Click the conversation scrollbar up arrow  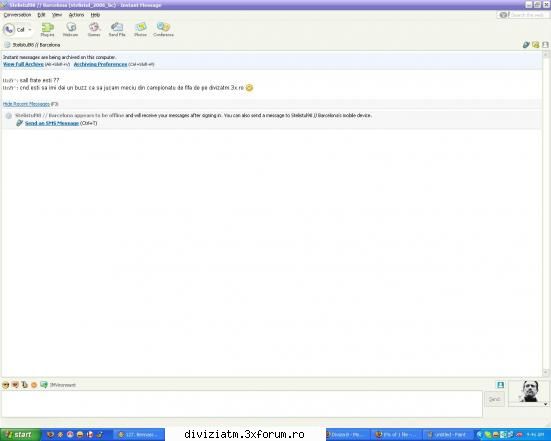[546, 54]
